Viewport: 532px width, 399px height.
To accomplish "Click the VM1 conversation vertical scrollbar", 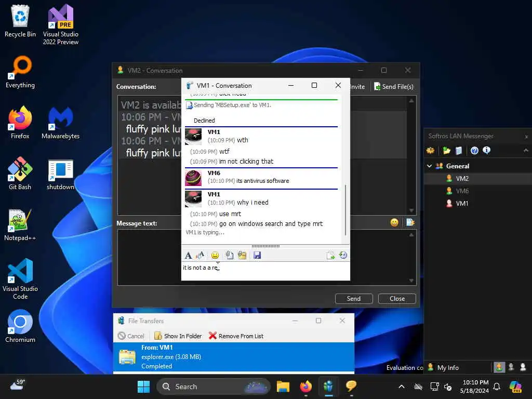I will coord(345,210).
